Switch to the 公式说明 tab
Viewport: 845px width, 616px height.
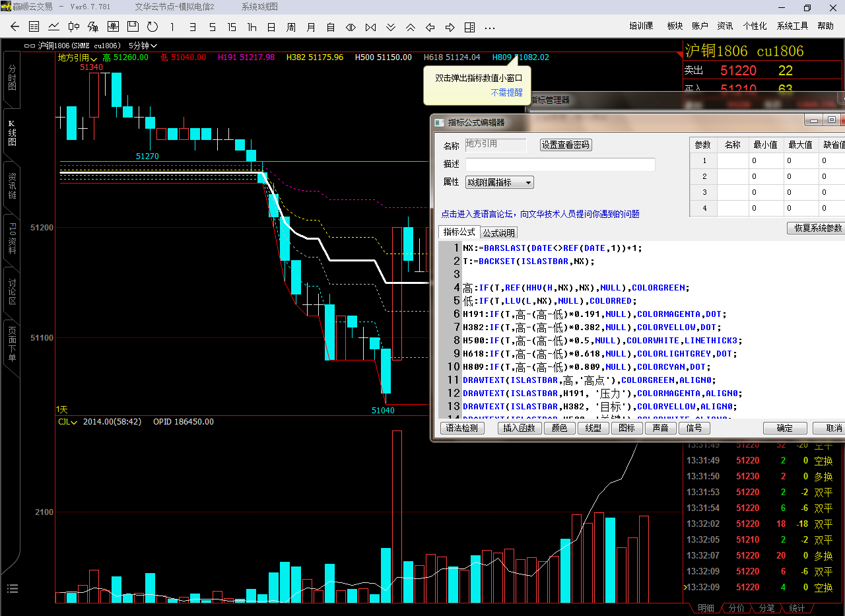[498, 232]
